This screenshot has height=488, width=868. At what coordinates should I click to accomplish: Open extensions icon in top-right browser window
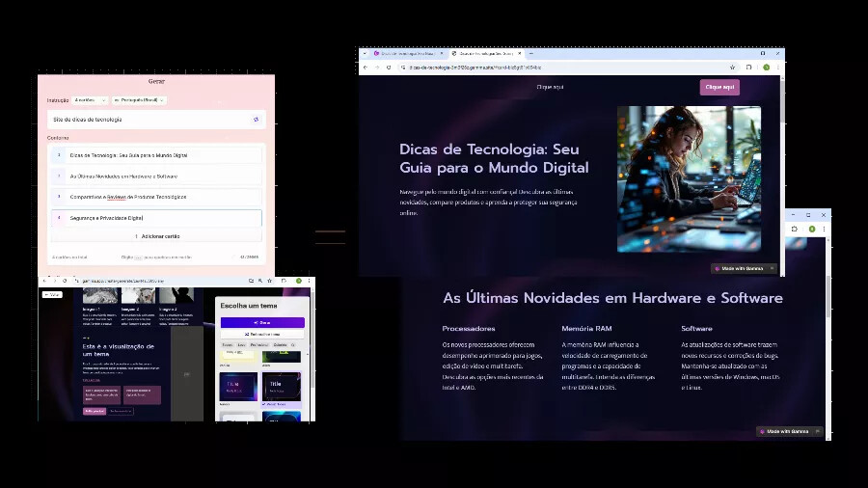click(749, 68)
